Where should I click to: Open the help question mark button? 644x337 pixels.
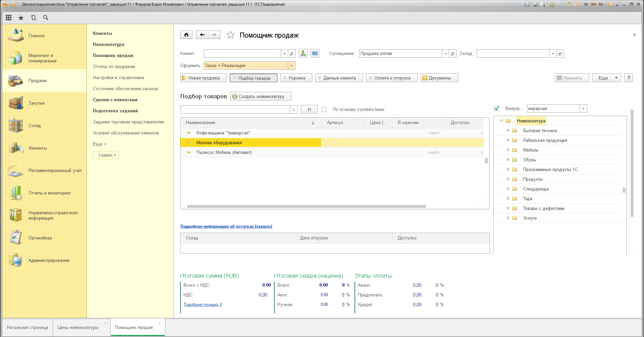(629, 78)
